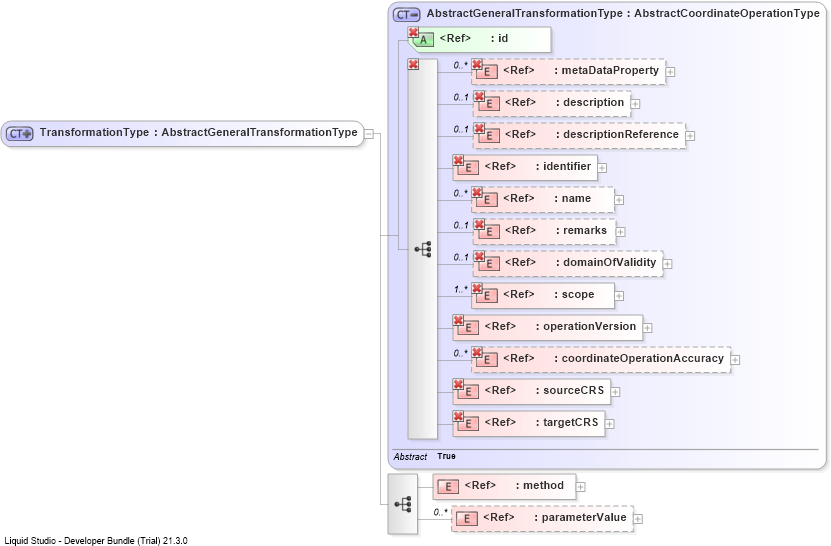Click the attribute icon beside id
The image size is (831, 546).
coord(423,40)
